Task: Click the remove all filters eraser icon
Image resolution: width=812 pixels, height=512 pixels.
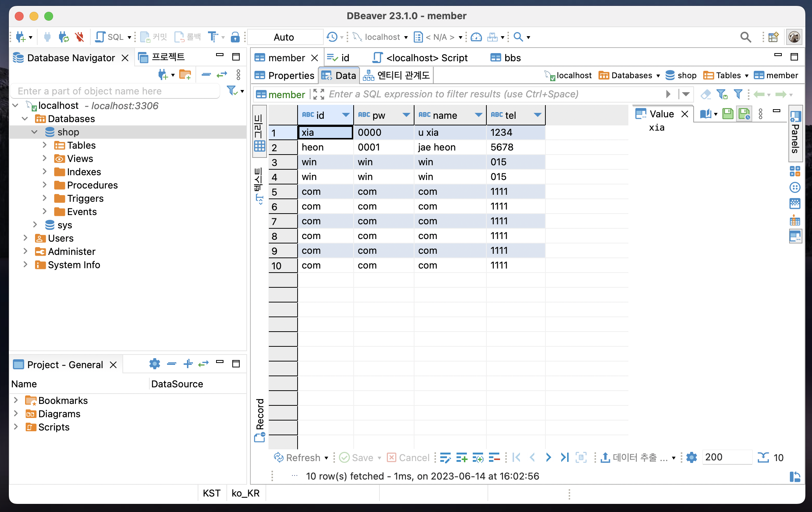Action: point(705,94)
